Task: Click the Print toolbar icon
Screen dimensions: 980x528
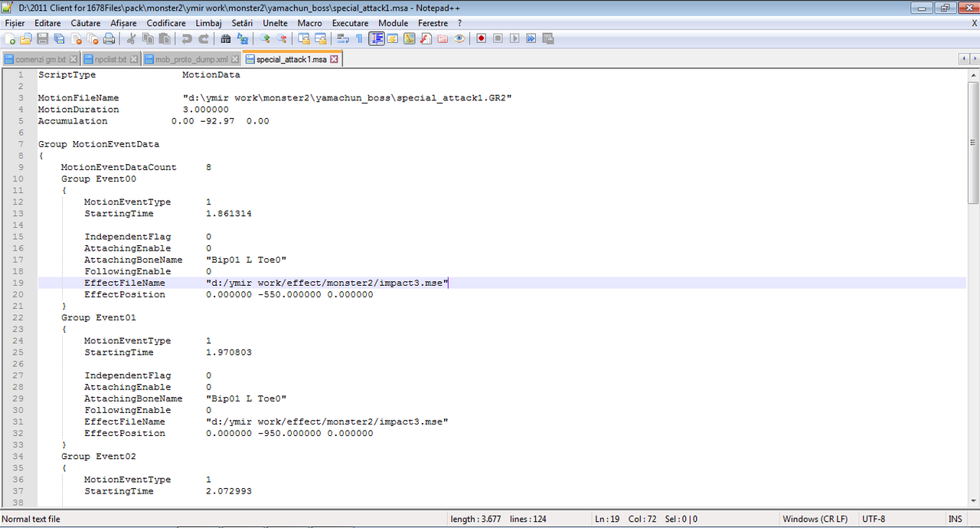Action: [109, 38]
